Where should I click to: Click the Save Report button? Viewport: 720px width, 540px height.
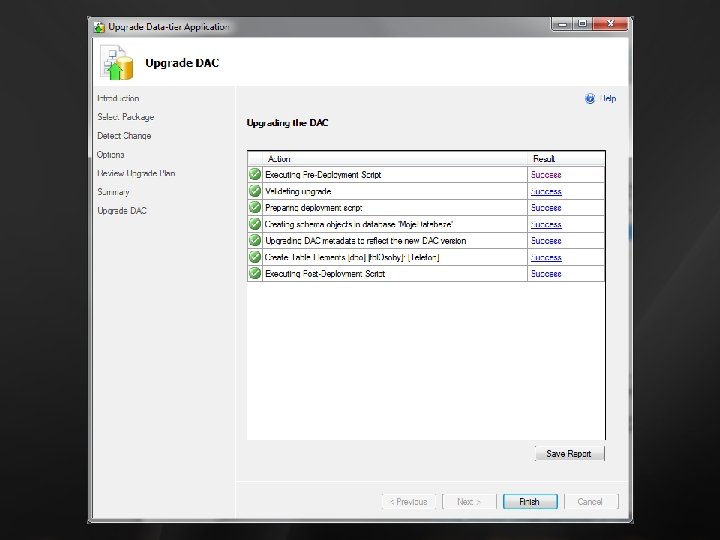click(x=569, y=454)
